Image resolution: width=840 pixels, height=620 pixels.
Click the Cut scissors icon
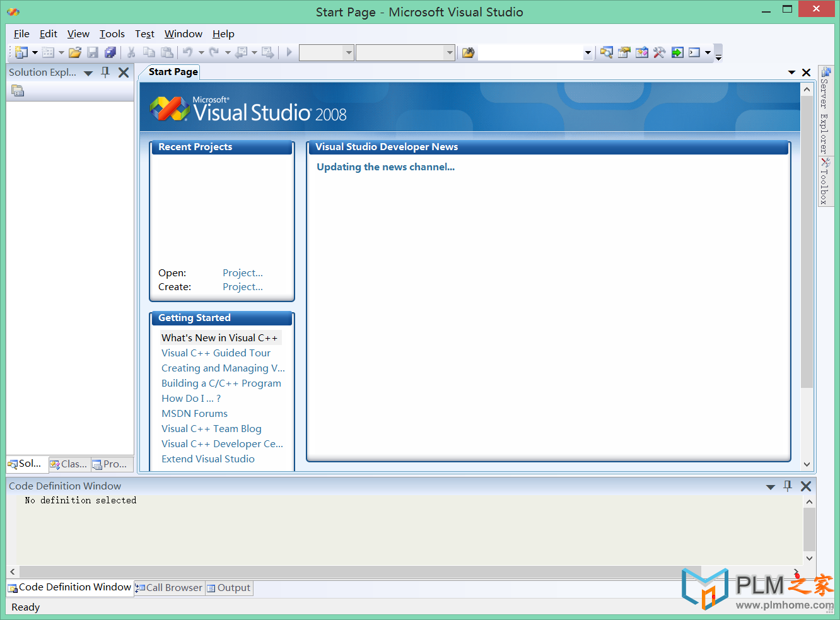[131, 52]
